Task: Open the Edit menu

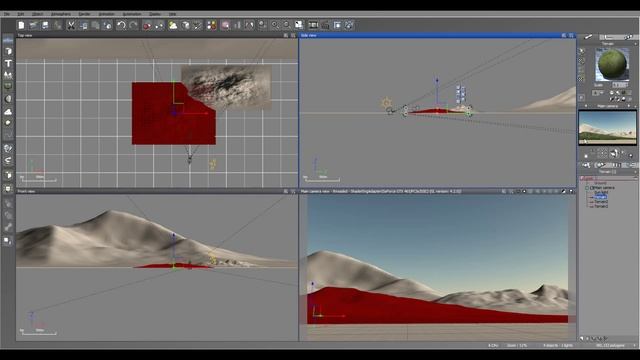Action: pos(20,14)
